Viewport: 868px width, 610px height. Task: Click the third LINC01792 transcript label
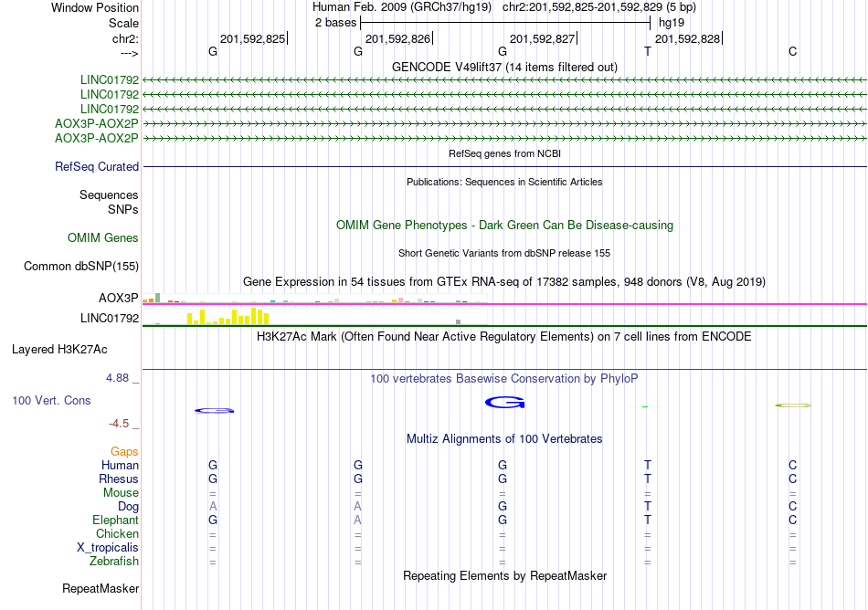pos(110,109)
